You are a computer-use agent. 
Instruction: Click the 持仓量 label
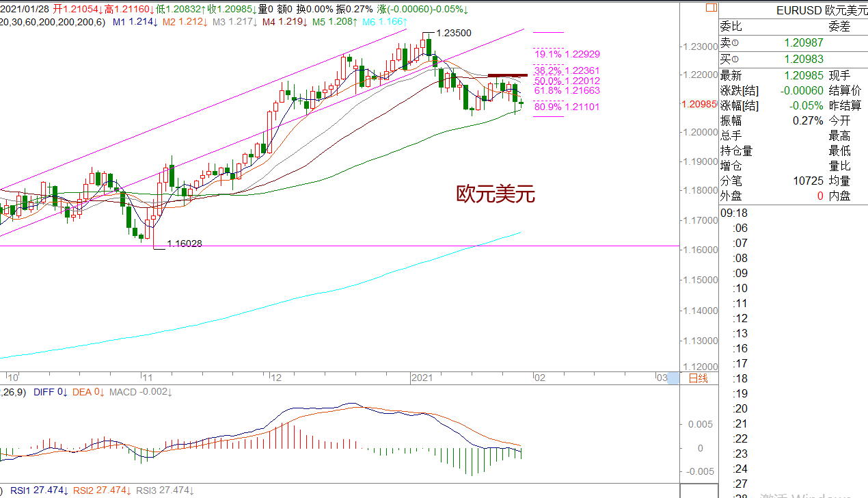pos(736,150)
